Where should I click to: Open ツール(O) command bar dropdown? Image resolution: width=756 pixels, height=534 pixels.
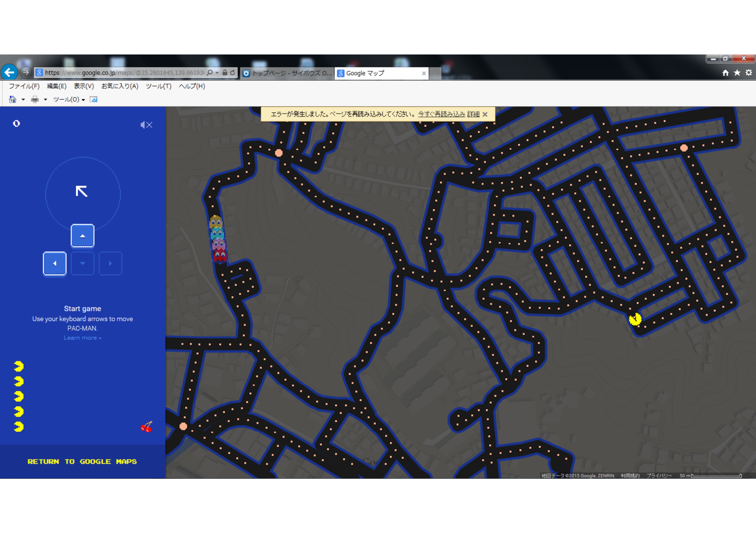69,99
